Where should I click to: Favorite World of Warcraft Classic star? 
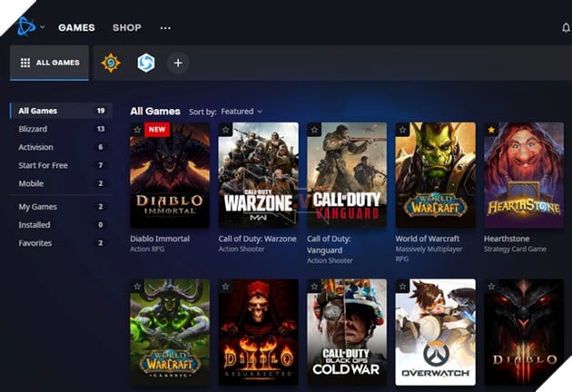(x=137, y=287)
